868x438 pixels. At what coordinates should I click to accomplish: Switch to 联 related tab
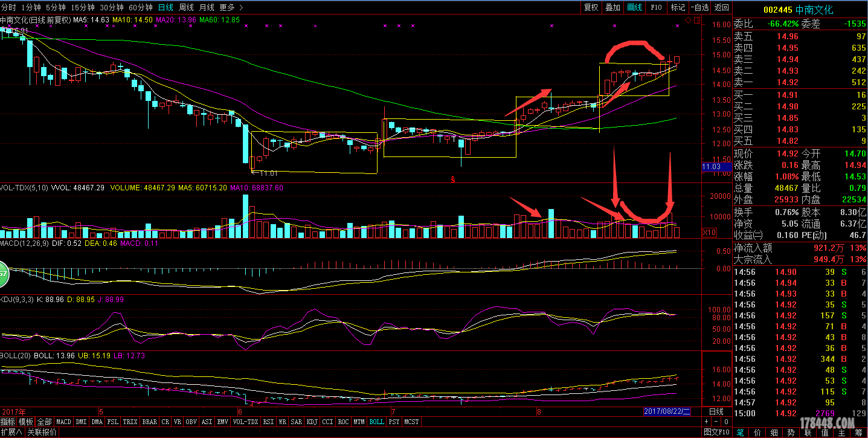(x=808, y=433)
